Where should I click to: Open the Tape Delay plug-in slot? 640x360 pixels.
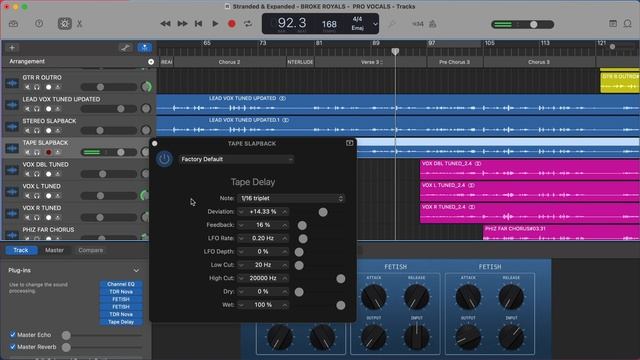(121, 322)
